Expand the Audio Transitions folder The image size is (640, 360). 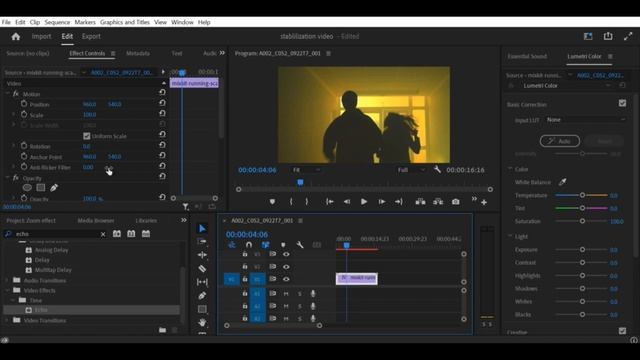pos(7,280)
